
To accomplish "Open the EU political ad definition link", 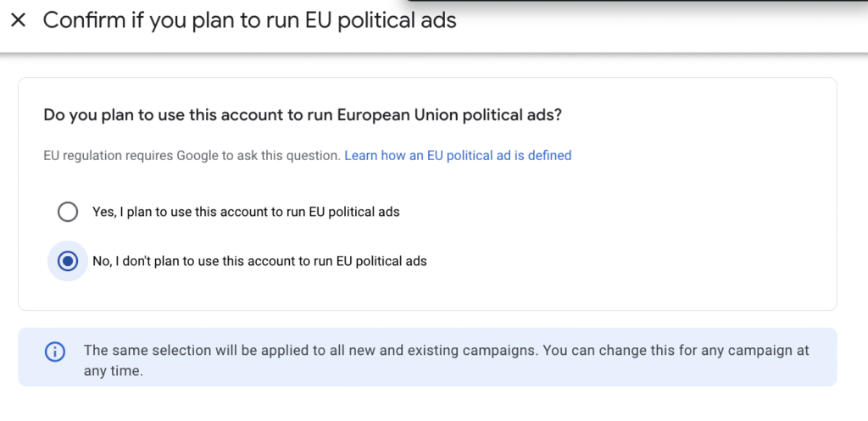I will (x=458, y=156).
